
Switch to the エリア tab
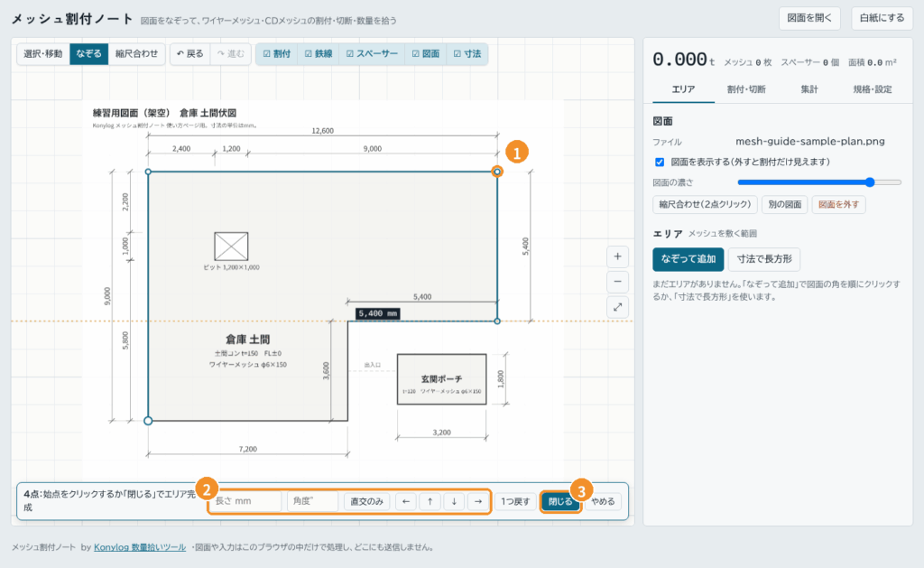point(684,89)
